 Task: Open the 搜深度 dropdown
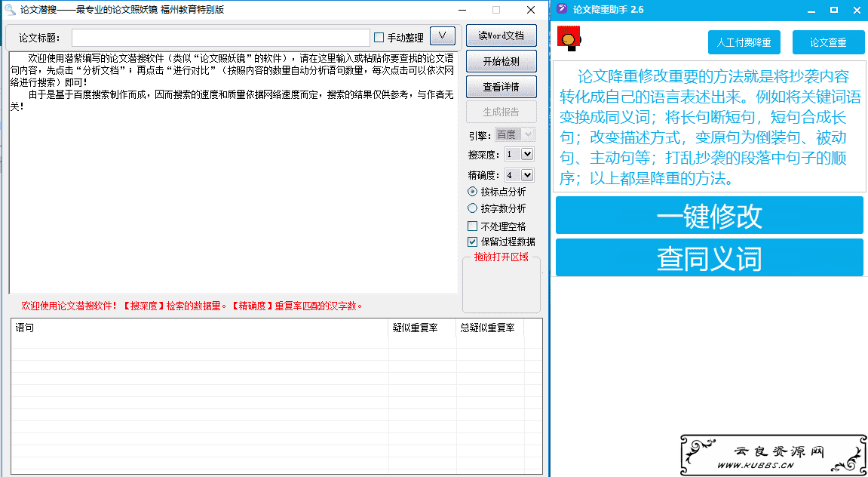click(x=527, y=154)
